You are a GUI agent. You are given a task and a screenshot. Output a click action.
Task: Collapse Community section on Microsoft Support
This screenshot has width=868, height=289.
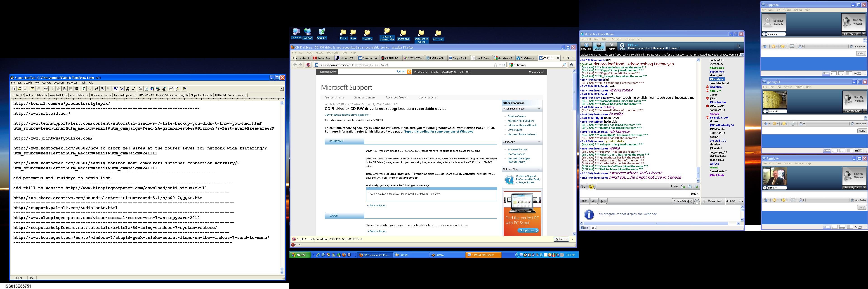[539, 142]
